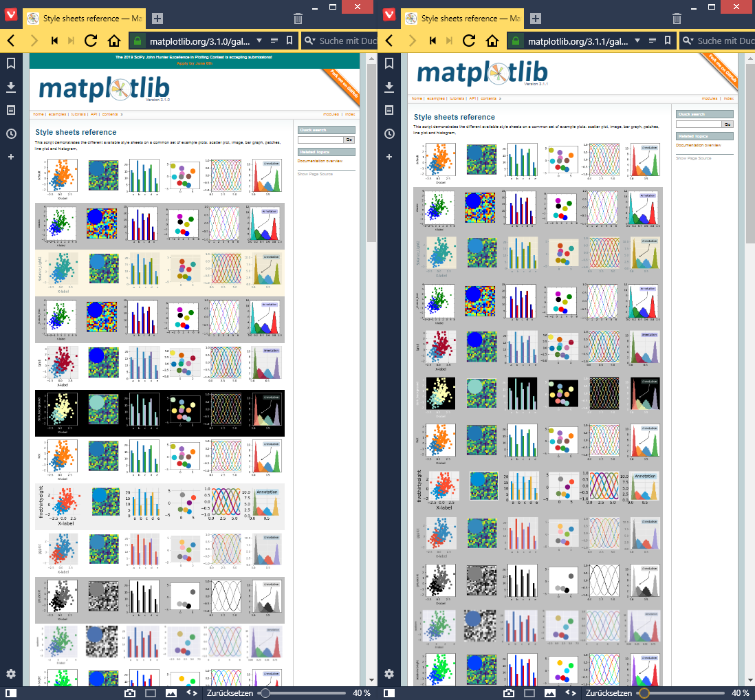Open Vivaldi settings via gear icon
Screen dimensions: 755x700
(x=10, y=674)
